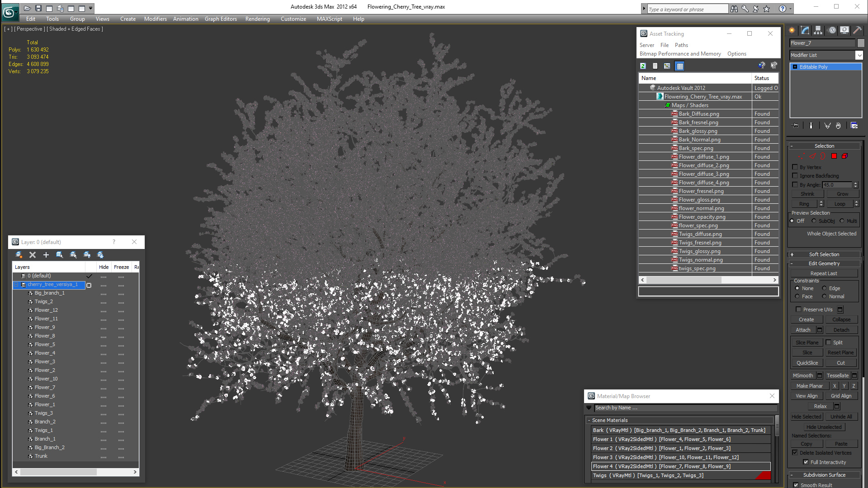Enable the Ignore Backfacing checkbox
This screenshot has width=868, height=488.
pyautogui.click(x=795, y=176)
